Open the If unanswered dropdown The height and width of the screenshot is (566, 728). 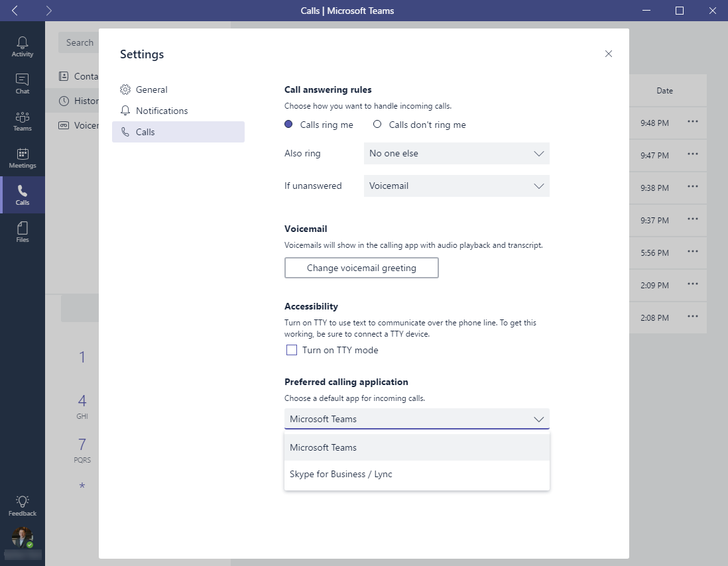(x=456, y=186)
